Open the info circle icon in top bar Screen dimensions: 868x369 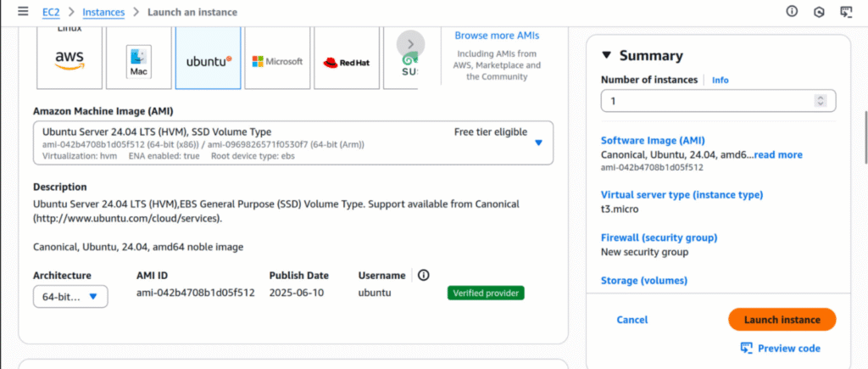[793, 11]
